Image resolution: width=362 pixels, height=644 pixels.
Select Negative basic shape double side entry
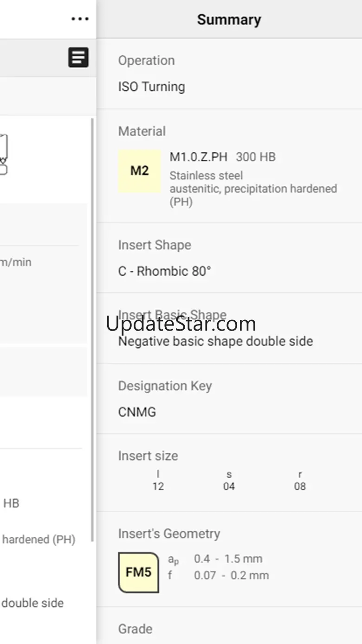(216, 341)
